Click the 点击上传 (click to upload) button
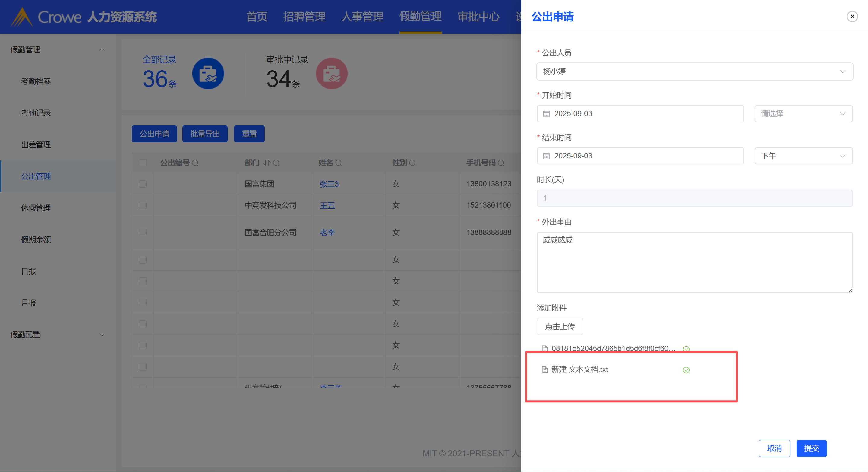 point(560,327)
